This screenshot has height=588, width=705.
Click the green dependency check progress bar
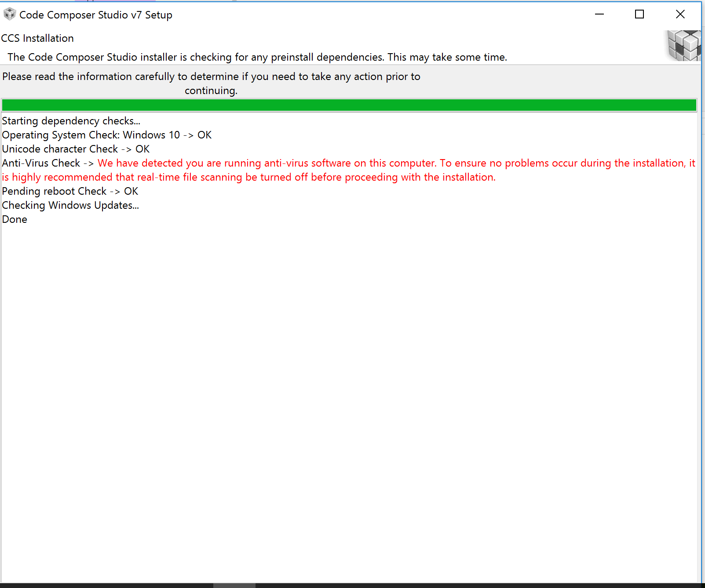349,105
